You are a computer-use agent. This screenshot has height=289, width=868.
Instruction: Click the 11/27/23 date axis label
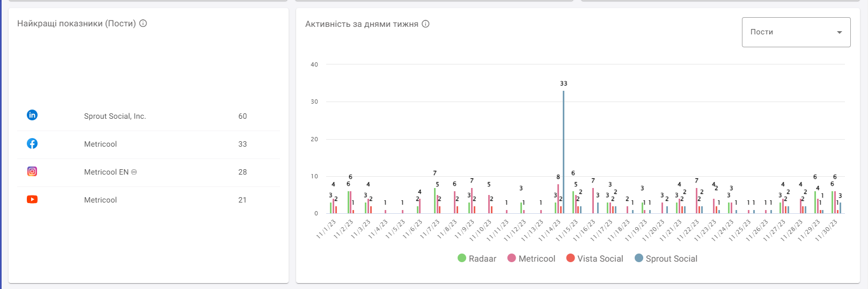pyautogui.click(x=774, y=230)
